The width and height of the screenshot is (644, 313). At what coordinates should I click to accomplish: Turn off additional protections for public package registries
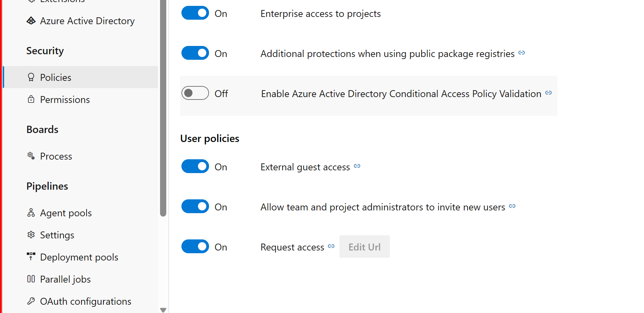[195, 53]
